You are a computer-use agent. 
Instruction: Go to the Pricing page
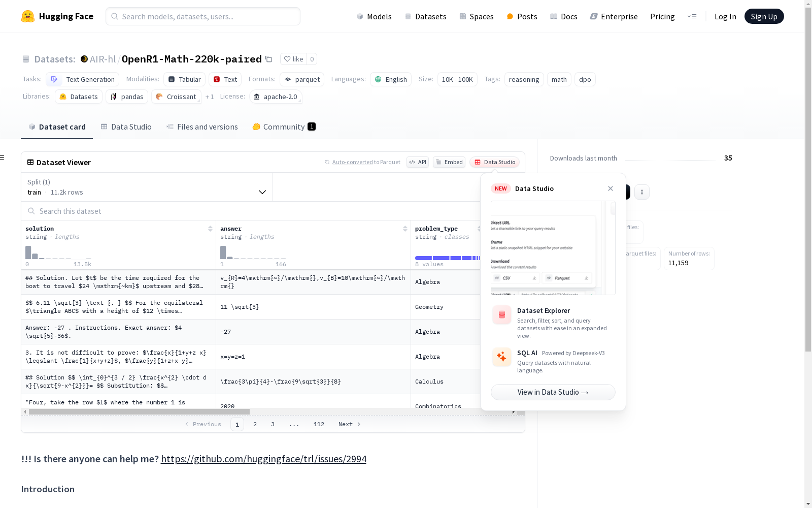pyautogui.click(x=662, y=16)
